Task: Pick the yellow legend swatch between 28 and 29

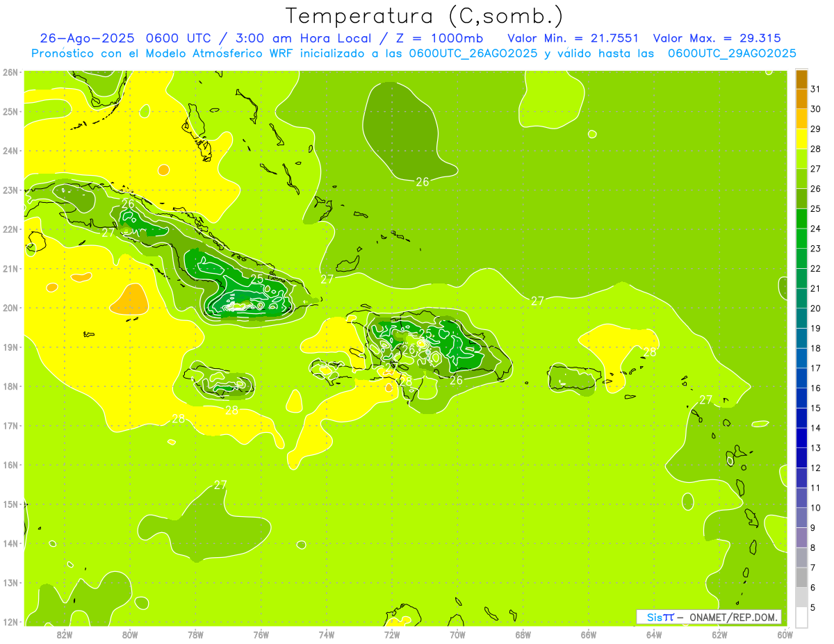Action: coord(801,139)
